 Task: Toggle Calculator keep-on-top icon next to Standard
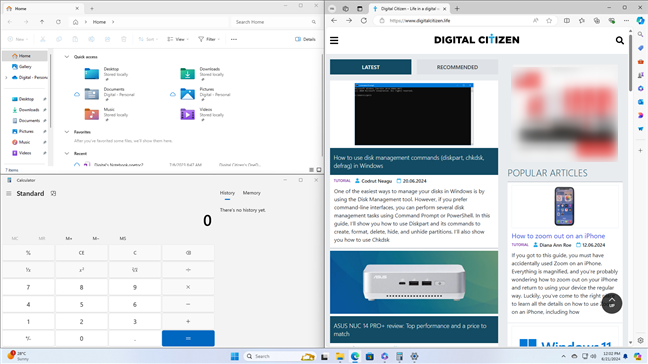click(x=53, y=193)
